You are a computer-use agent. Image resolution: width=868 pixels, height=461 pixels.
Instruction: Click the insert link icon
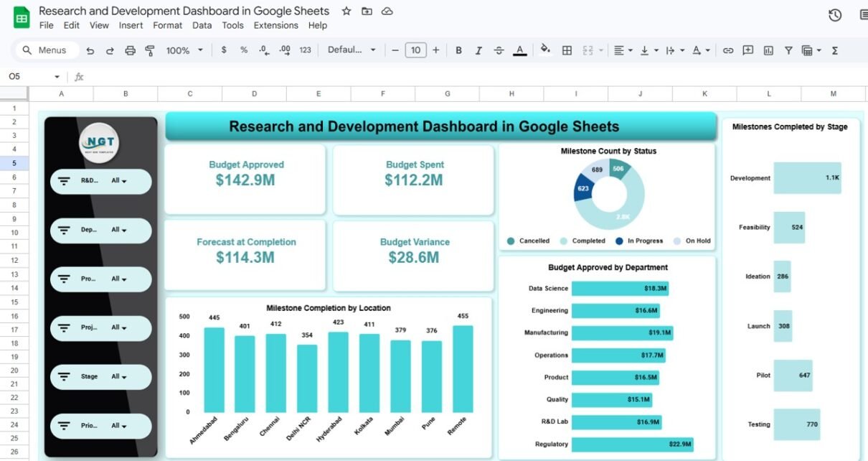pos(727,50)
